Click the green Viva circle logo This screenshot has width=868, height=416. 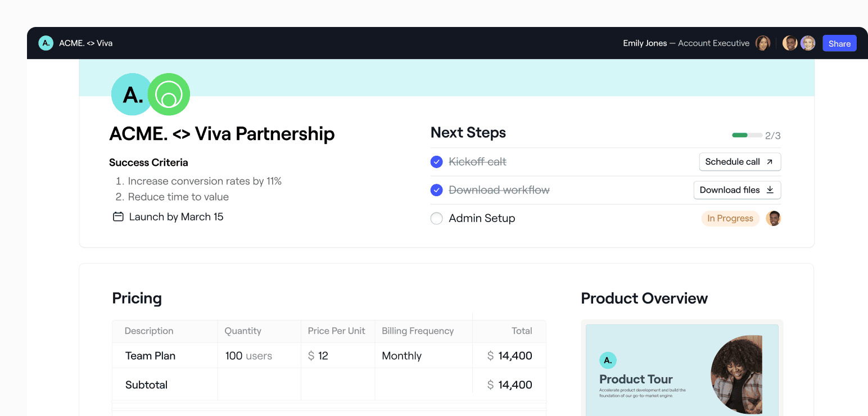tap(169, 94)
